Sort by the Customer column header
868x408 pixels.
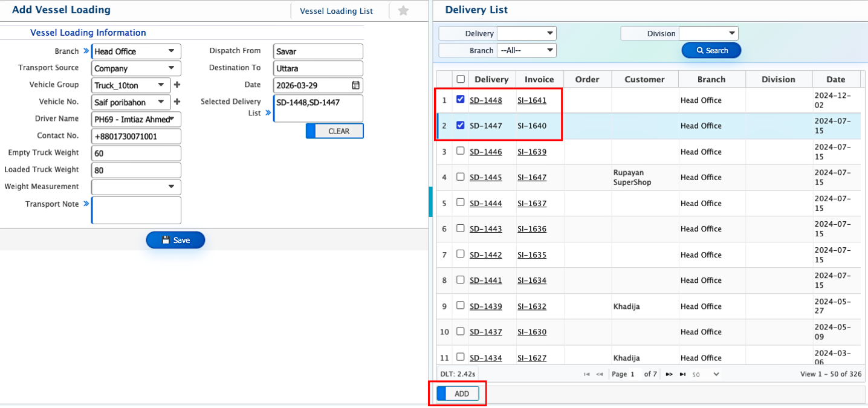tap(644, 79)
